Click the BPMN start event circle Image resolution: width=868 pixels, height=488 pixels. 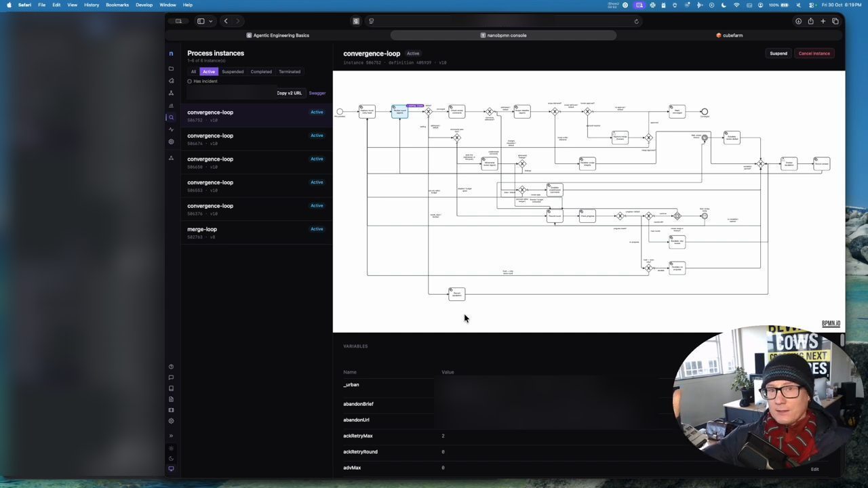[x=340, y=112]
